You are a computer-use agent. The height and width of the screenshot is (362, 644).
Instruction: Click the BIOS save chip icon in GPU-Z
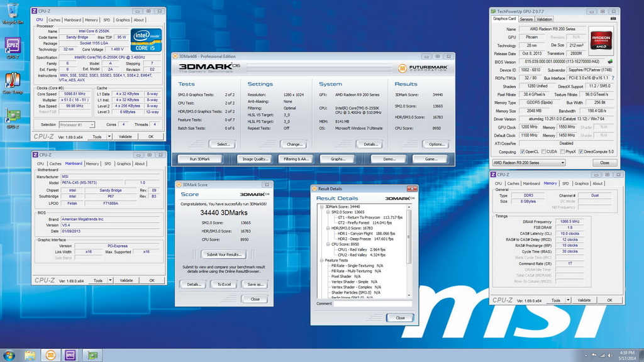coord(610,62)
